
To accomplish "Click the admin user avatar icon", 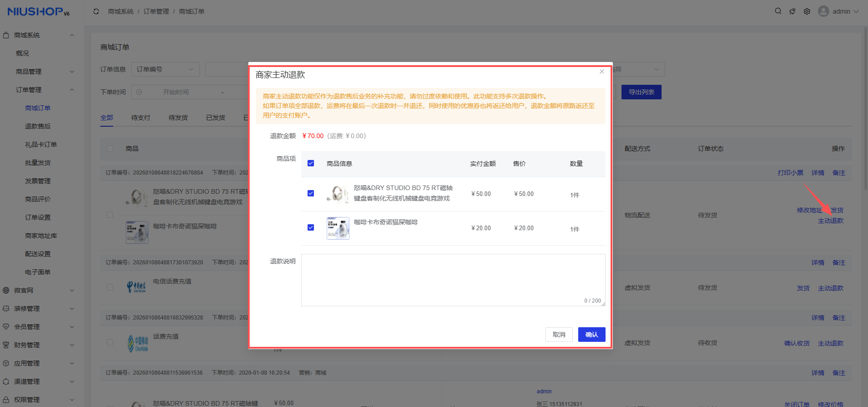I will tap(823, 11).
